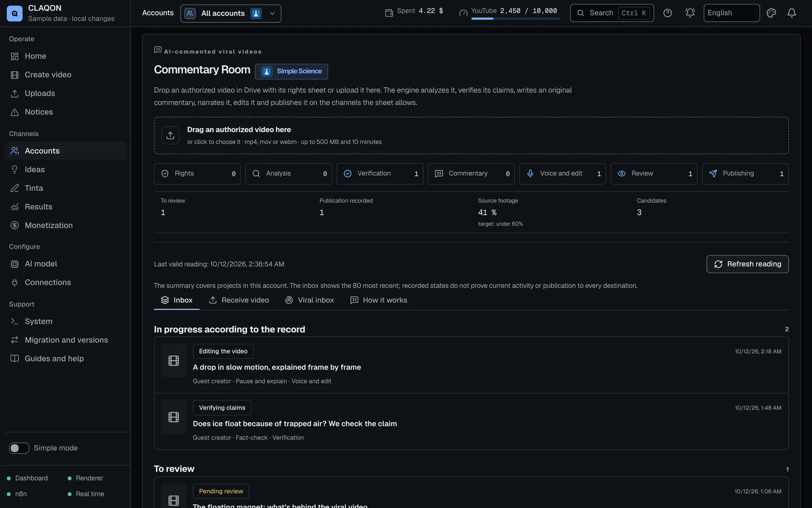This screenshot has width=812, height=508.
Task: Click the ringing bell alerts icon
Action: click(x=690, y=13)
